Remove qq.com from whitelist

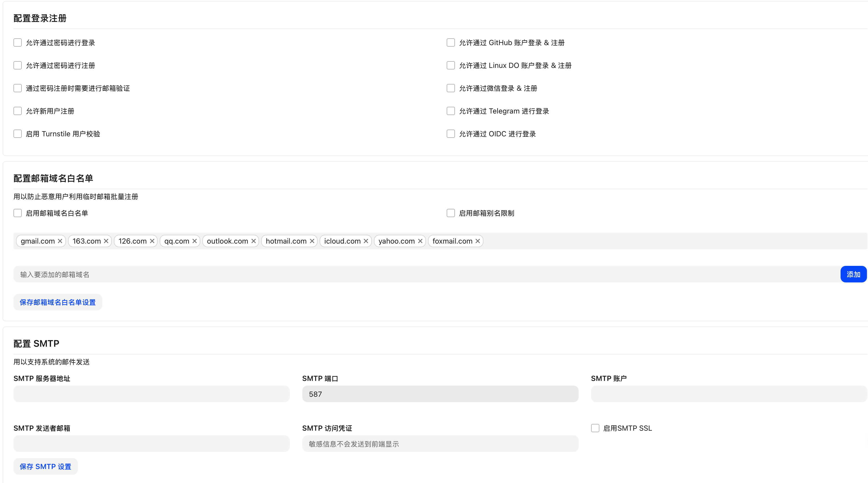point(194,241)
